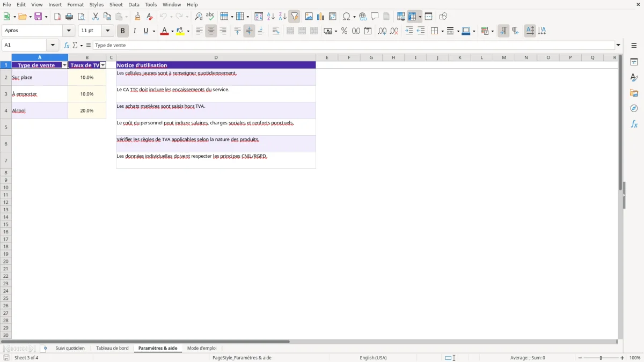This screenshot has height=362, width=644.
Task: Open the sidebar Gallery panel icon
Action: 634,93
